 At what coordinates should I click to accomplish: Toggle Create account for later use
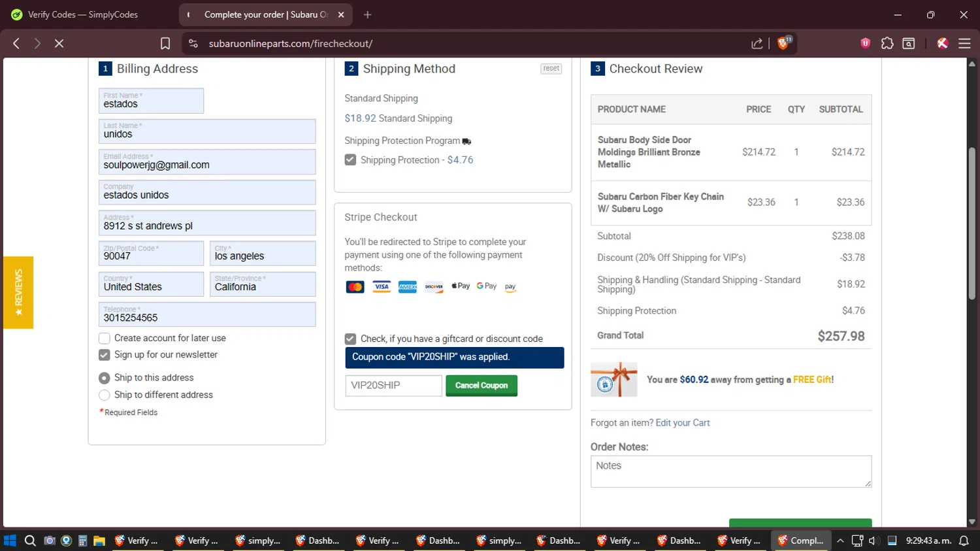coord(105,339)
